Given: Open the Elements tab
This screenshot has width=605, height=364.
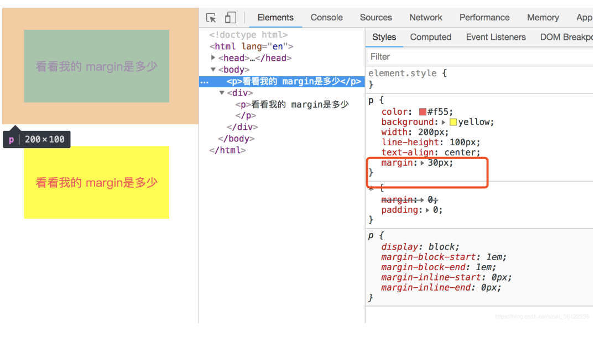Looking at the screenshot, I should pos(275,18).
